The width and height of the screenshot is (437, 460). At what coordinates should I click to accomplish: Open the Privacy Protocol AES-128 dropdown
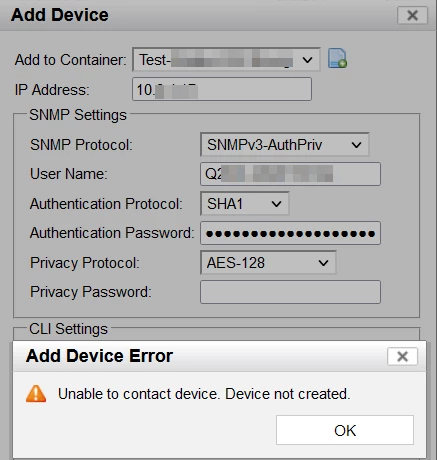tap(268, 263)
